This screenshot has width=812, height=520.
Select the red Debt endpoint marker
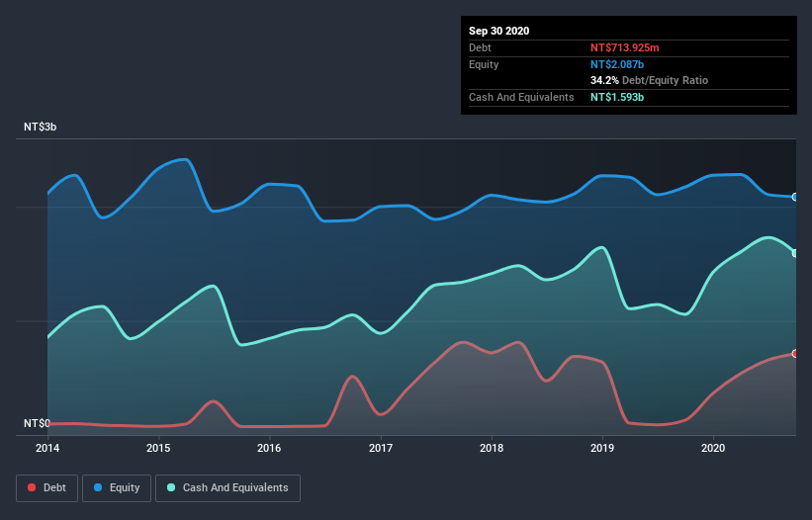coord(795,353)
